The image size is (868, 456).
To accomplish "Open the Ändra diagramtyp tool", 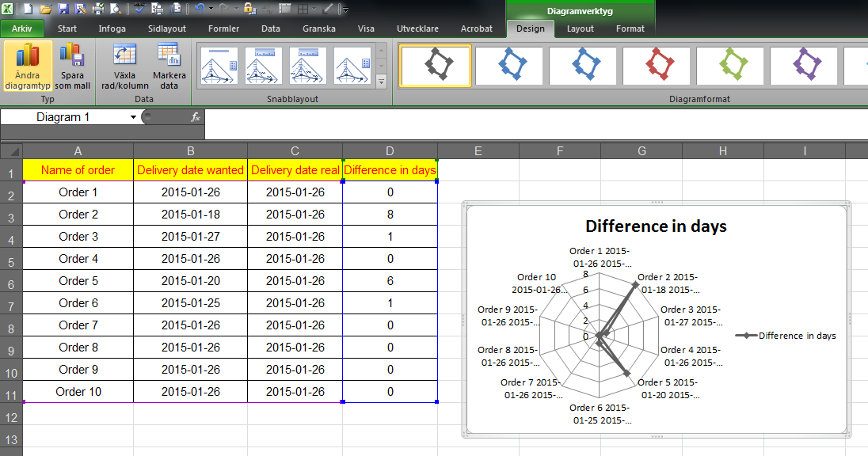I will click(x=26, y=65).
